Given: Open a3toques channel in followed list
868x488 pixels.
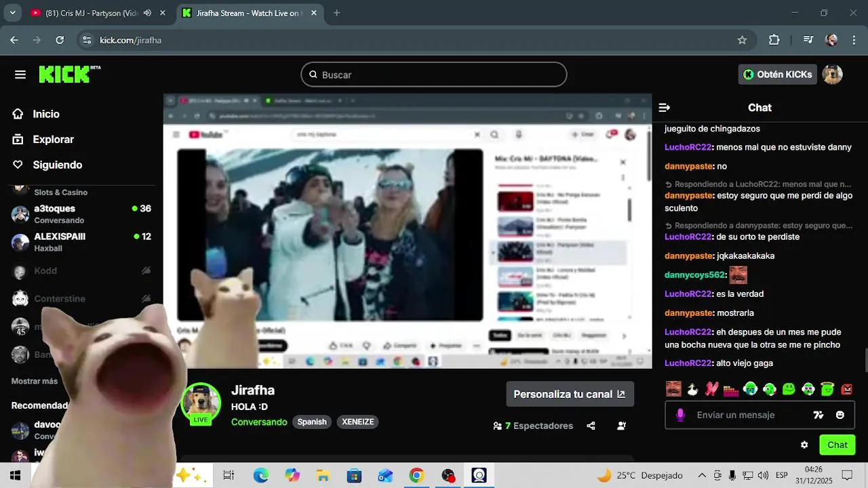Looking at the screenshot, I should pos(81,213).
